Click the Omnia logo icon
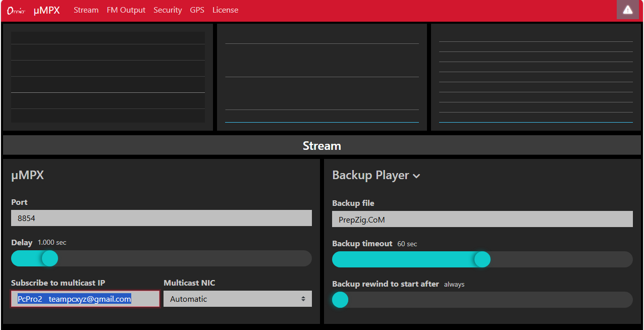Image resolution: width=644 pixels, height=330 pixels. click(x=16, y=10)
